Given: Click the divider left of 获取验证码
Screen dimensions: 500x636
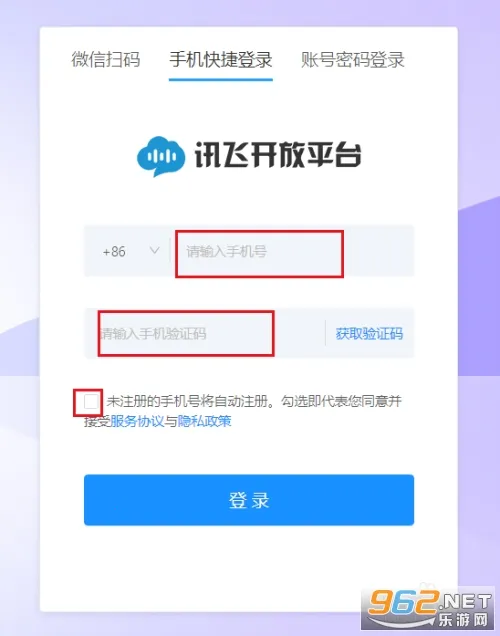Looking at the screenshot, I should click(x=325, y=333).
